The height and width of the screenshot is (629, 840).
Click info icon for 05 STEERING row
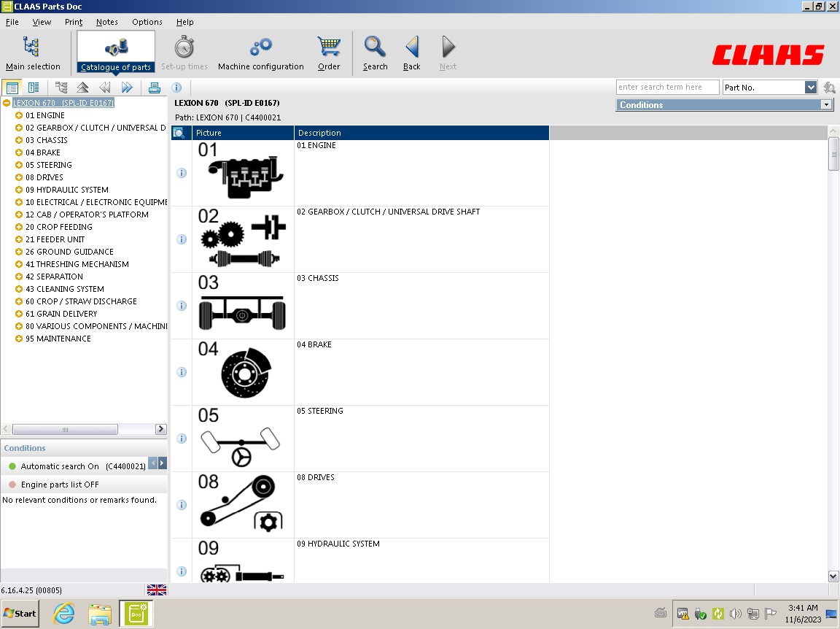[182, 439]
